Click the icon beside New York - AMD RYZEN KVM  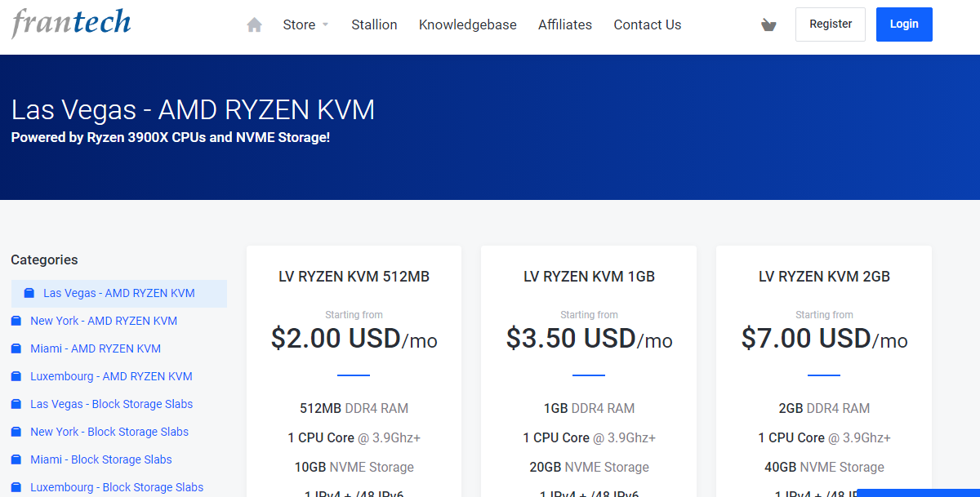click(x=16, y=321)
